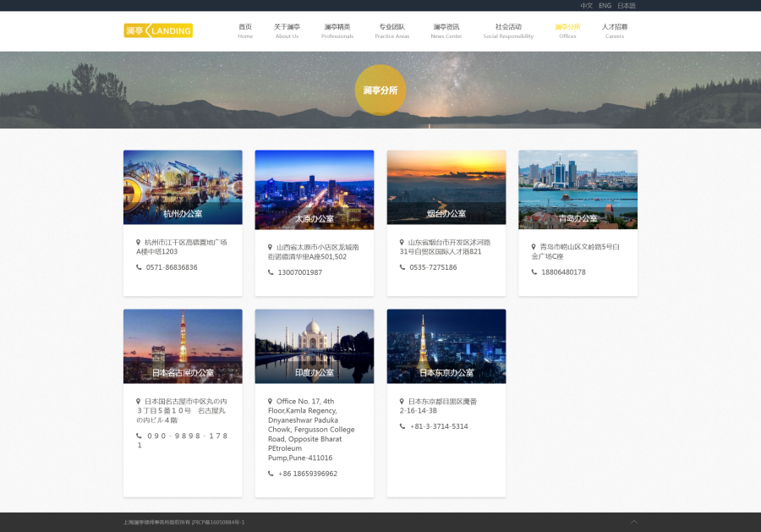Navigate to the Careers page
The image size is (761, 532).
click(x=615, y=31)
